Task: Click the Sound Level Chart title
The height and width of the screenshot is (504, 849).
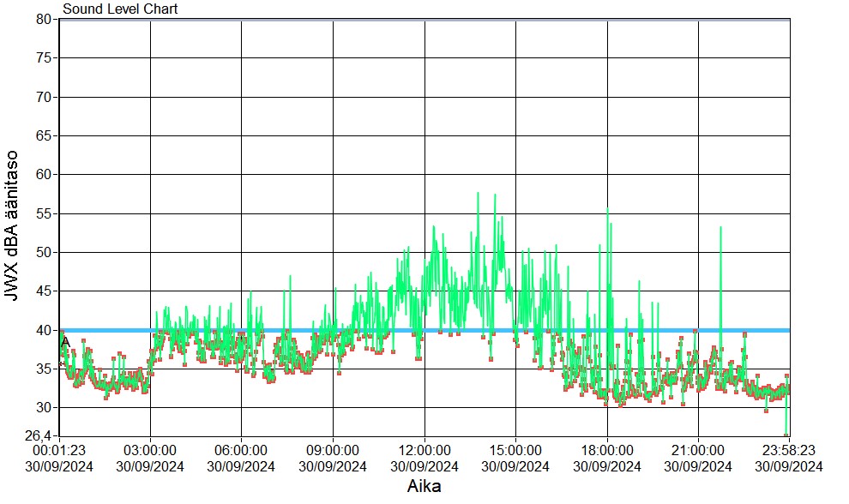Action: [120, 9]
